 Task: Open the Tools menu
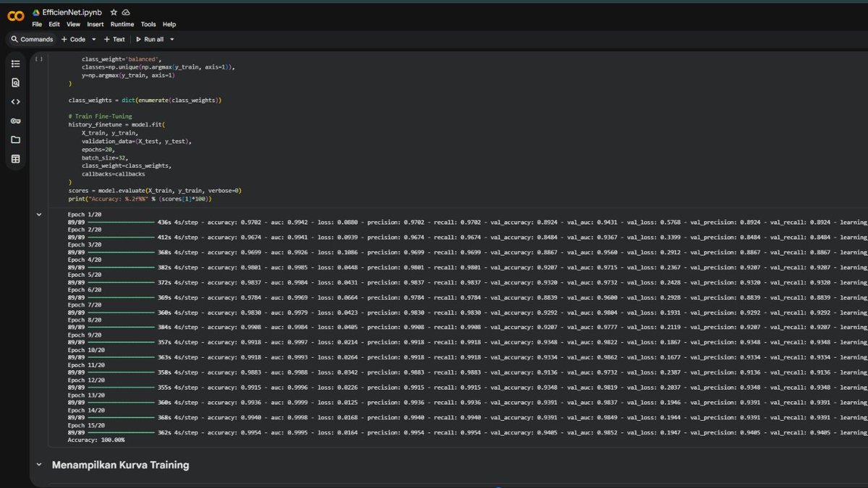148,25
